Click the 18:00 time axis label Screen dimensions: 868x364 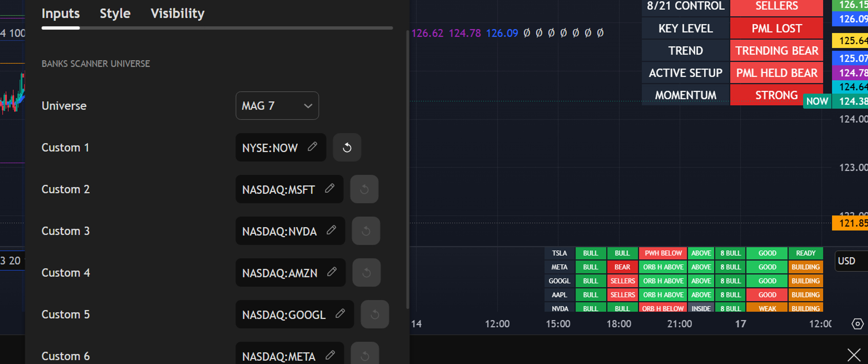[619, 324]
